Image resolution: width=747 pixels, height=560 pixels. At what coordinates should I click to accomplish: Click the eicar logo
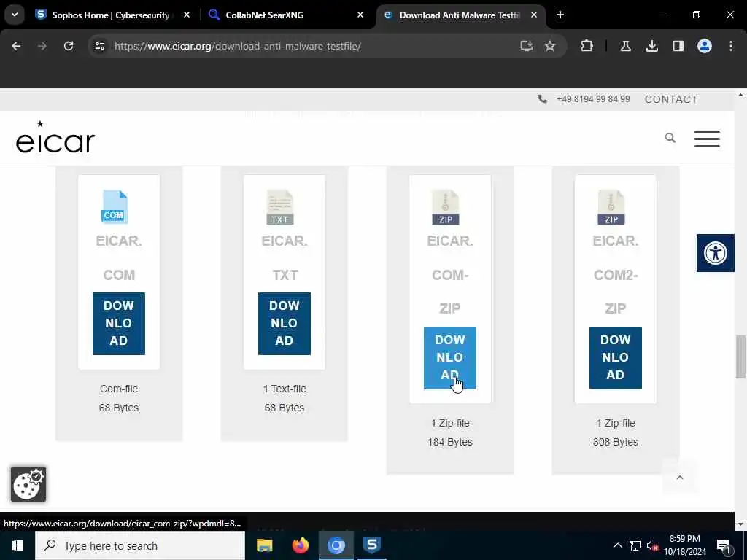pos(55,138)
